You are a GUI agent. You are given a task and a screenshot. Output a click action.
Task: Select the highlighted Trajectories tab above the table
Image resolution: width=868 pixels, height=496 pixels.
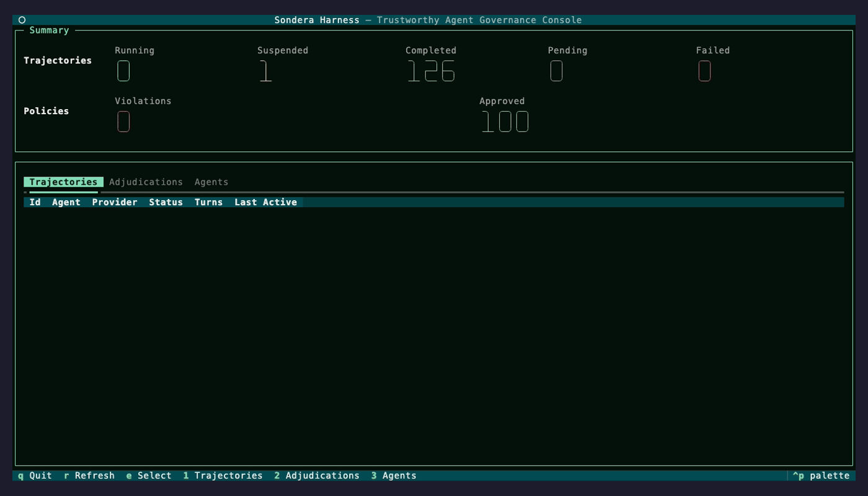pyautogui.click(x=63, y=182)
